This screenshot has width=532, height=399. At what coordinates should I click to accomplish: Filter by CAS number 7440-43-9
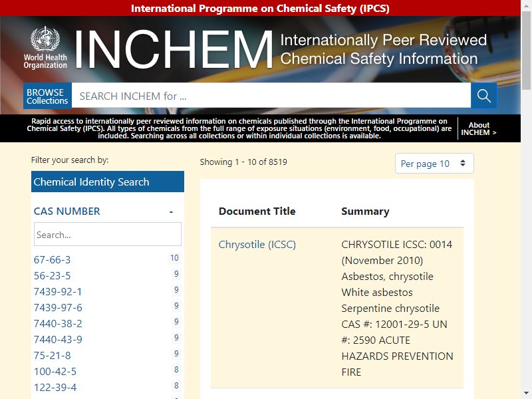coord(58,339)
